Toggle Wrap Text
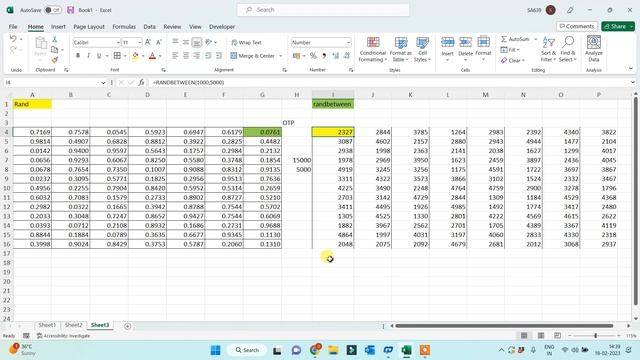This screenshot has height=360, width=640. click(x=246, y=42)
